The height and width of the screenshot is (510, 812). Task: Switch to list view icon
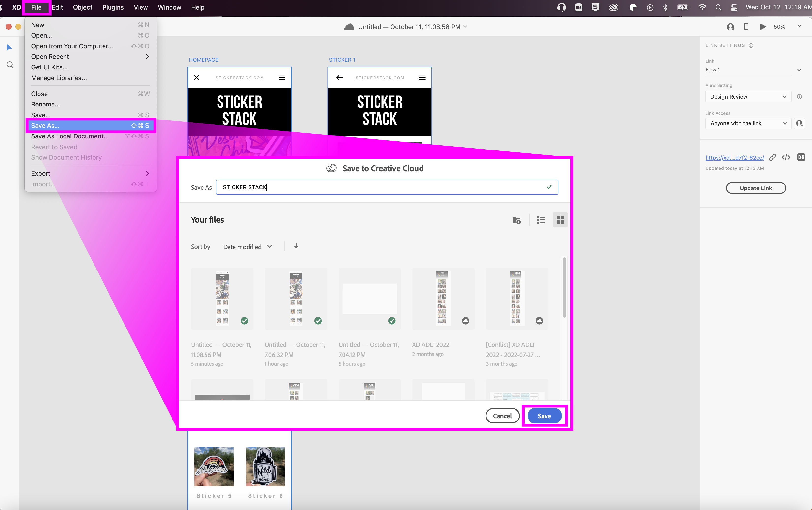[541, 220]
